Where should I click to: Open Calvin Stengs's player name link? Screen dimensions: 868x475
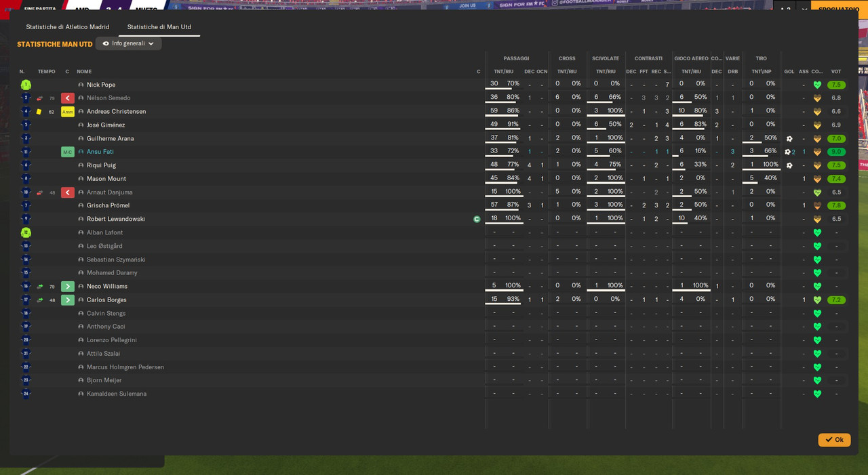(106, 314)
